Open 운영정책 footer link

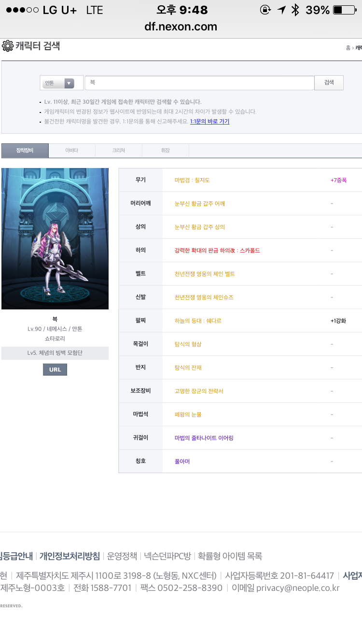pyautogui.click(x=122, y=556)
